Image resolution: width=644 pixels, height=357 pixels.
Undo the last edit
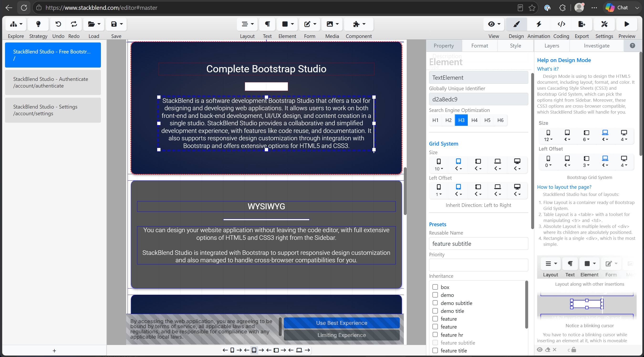pyautogui.click(x=58, y=24)
